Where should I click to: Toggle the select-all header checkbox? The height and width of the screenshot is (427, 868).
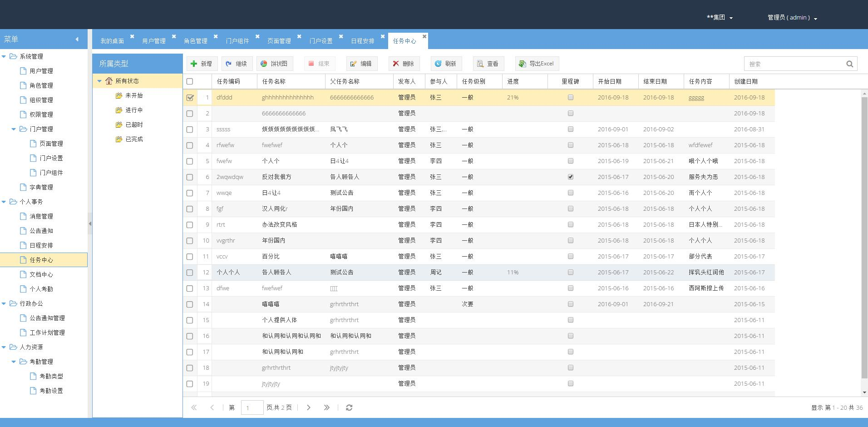click(x=190, y=81)
